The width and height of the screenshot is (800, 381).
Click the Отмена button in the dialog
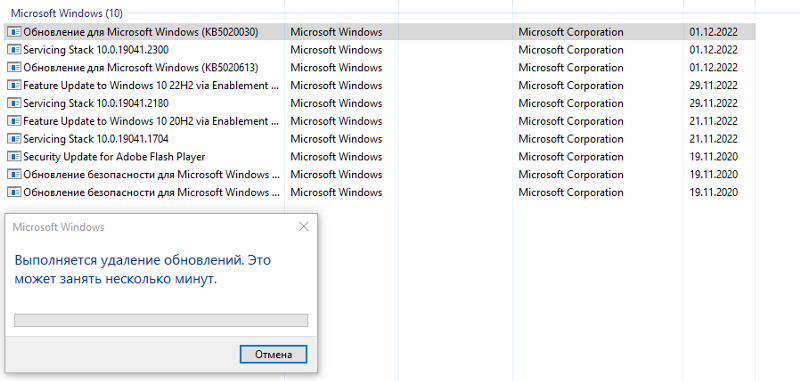[273, 354]
